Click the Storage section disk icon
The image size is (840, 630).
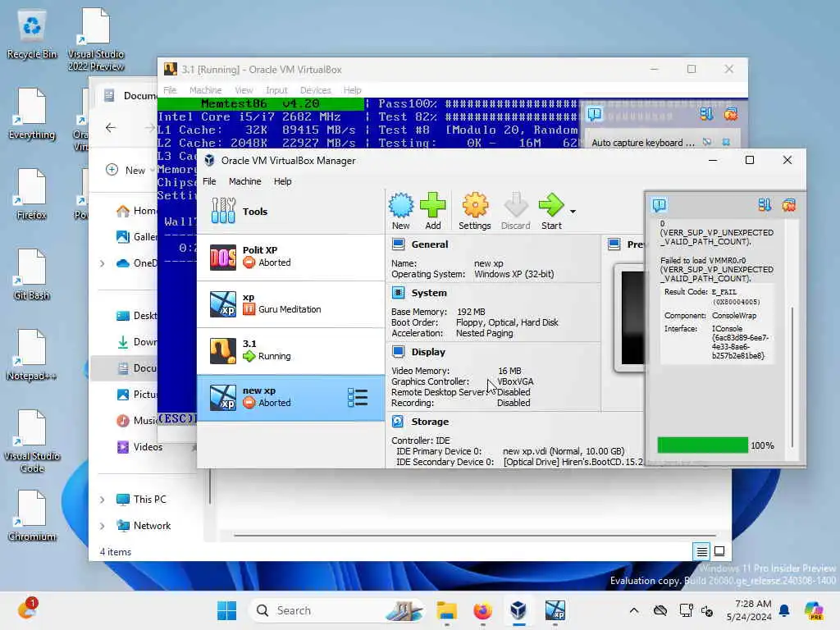pyautogui.click(x=398, y=422)
